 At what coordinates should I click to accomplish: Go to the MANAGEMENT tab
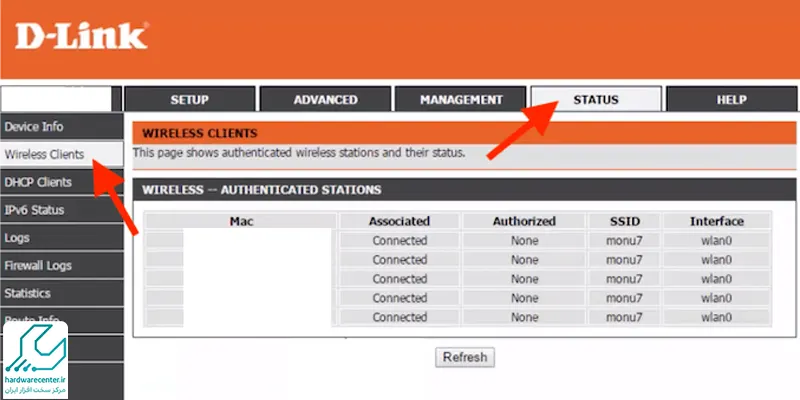[x=461, y=99]
